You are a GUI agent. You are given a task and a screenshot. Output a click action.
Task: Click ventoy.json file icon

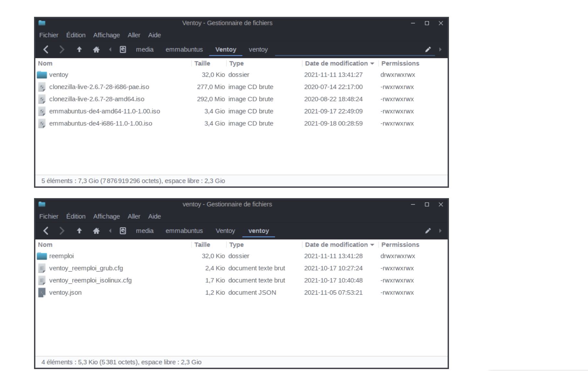click(x=42, y=293)
